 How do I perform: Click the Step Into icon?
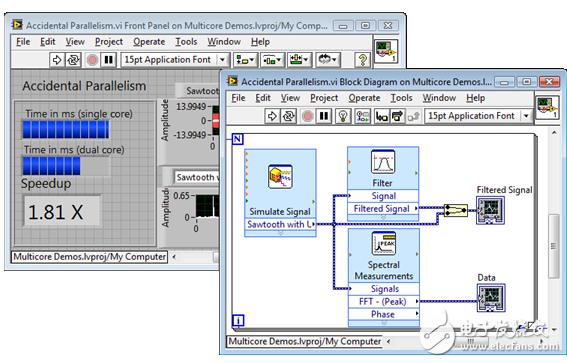click(x=382, y=116)
